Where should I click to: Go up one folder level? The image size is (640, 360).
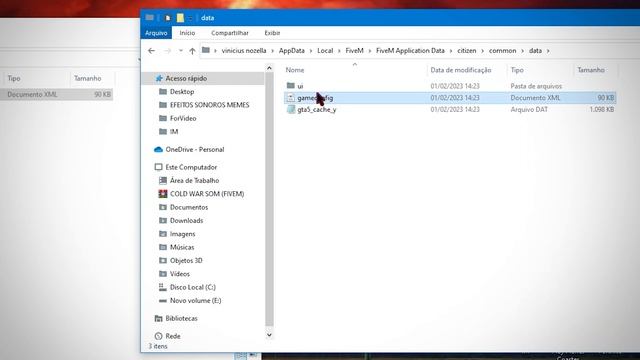point(192,51)
